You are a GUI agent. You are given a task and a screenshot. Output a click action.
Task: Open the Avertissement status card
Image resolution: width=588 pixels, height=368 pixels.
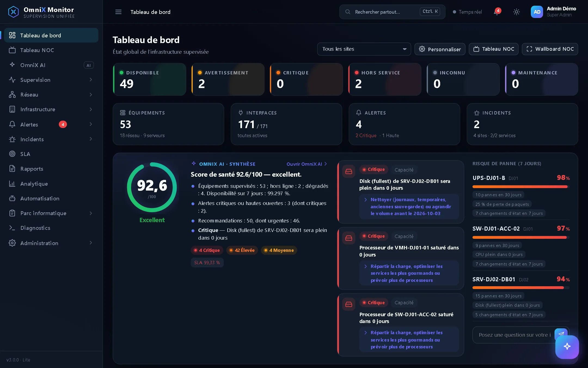click(228, 79)
